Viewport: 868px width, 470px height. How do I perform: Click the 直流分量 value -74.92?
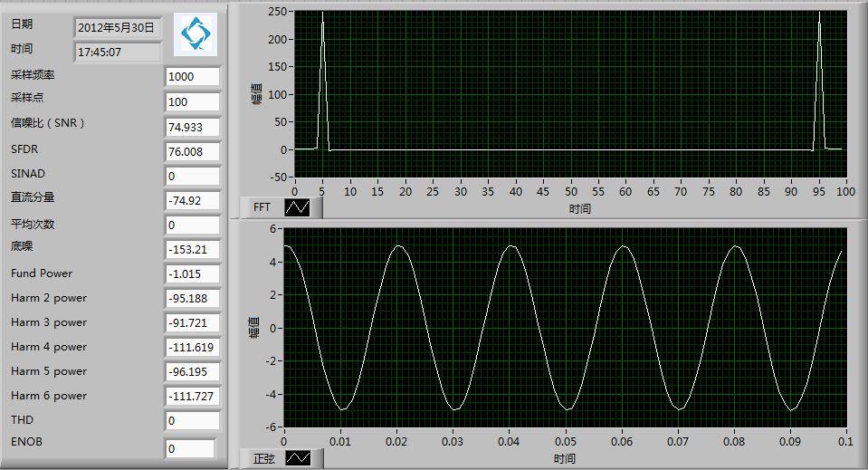tap(192, 200)
